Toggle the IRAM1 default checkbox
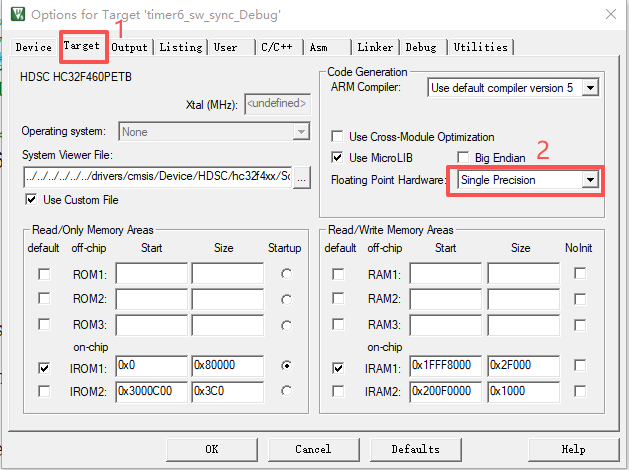 pos(338,368)
